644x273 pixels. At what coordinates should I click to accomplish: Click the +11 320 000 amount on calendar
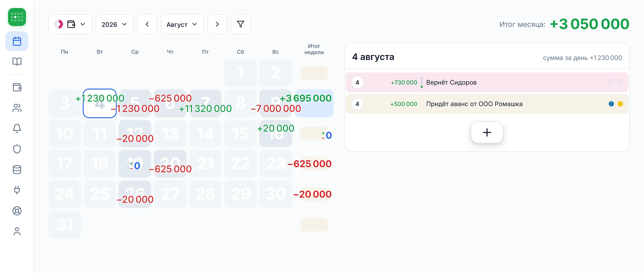click(205, 109)
